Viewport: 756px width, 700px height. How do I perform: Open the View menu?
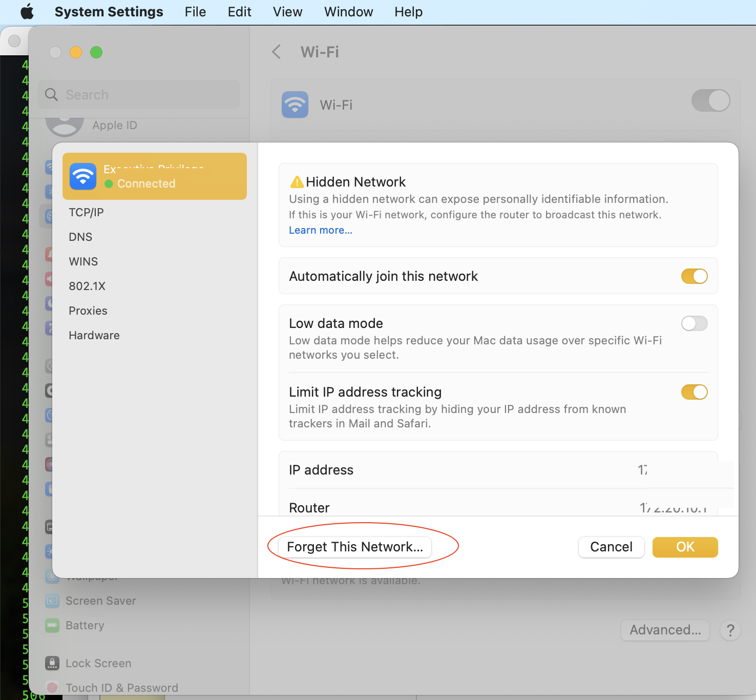pos(287,11)
